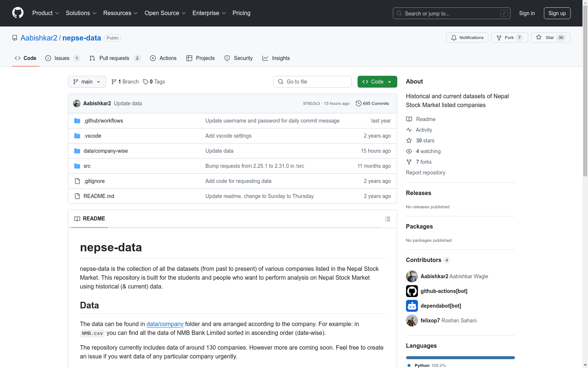Screen dimensions: 588x368
Task: Click the Releases heading link
Action: 419,193
